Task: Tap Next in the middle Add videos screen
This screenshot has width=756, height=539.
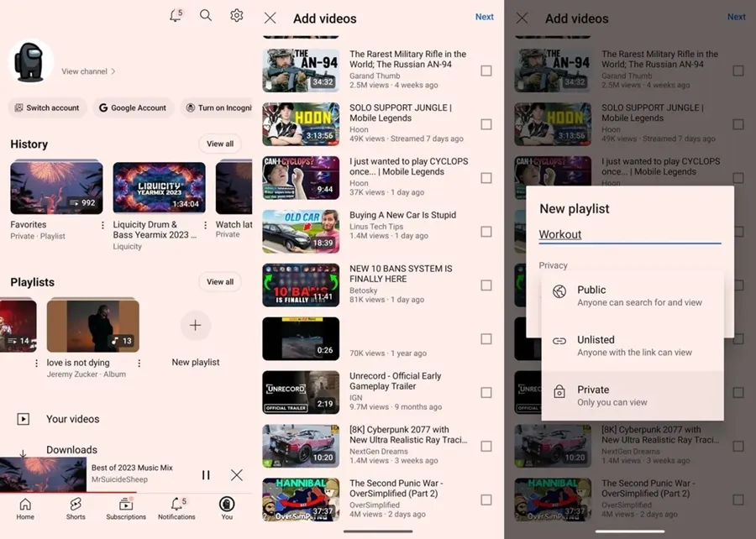Action: [x=484, y=17]
